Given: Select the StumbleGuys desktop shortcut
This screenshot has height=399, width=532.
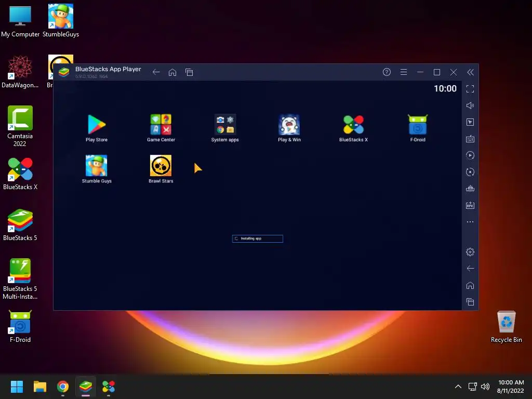Looking at the screenshot, I should pos(61,21).
